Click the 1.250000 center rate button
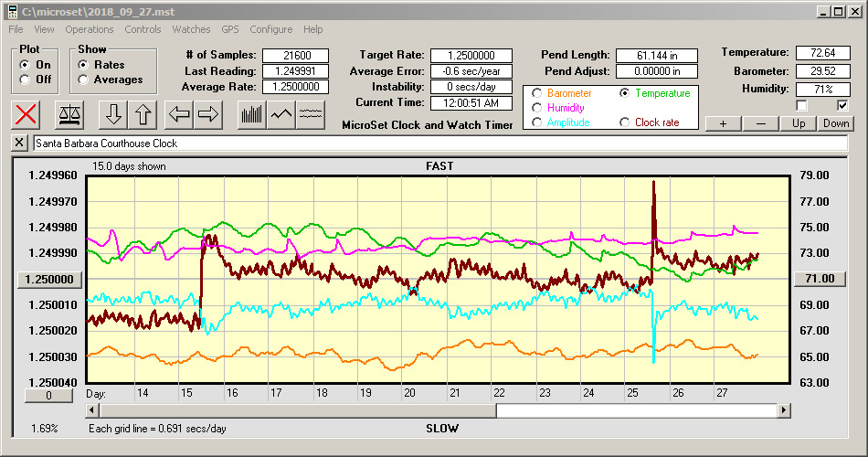Image resolution: width=868 pixels, height=457 pixels. 50,279
